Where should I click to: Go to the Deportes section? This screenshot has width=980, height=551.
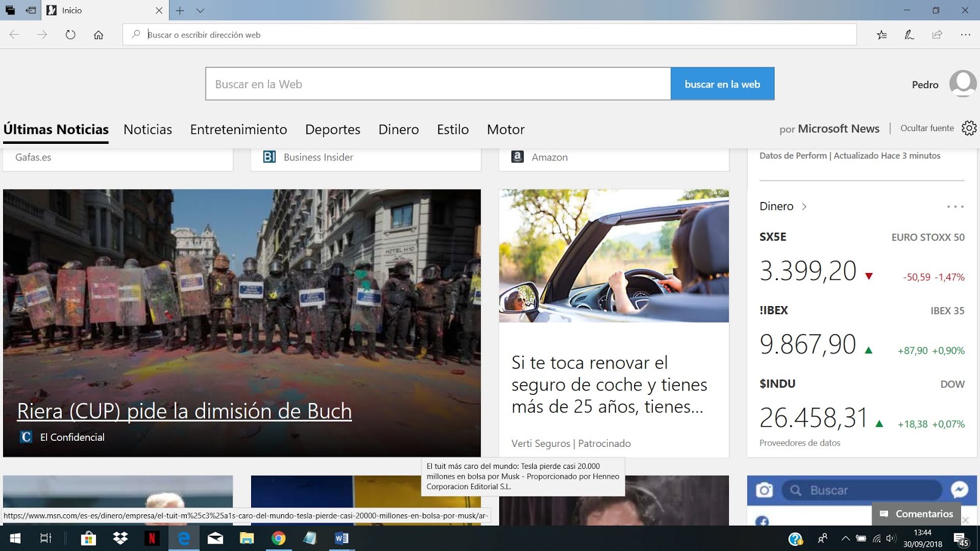[333, 130]
